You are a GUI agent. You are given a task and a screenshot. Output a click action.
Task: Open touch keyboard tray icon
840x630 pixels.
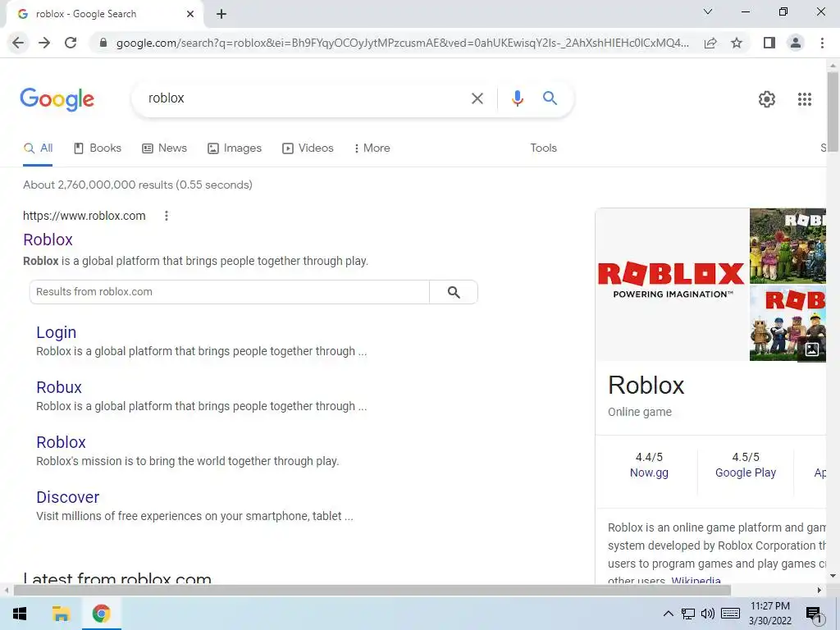[730, 614]
